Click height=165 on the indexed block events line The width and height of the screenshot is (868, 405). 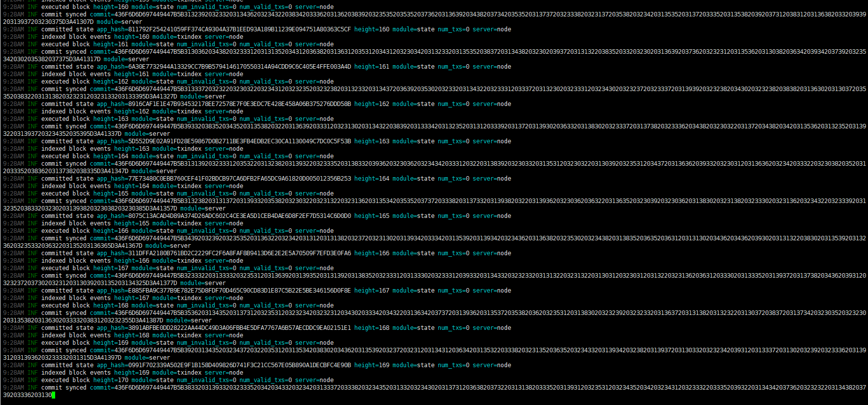132,223
